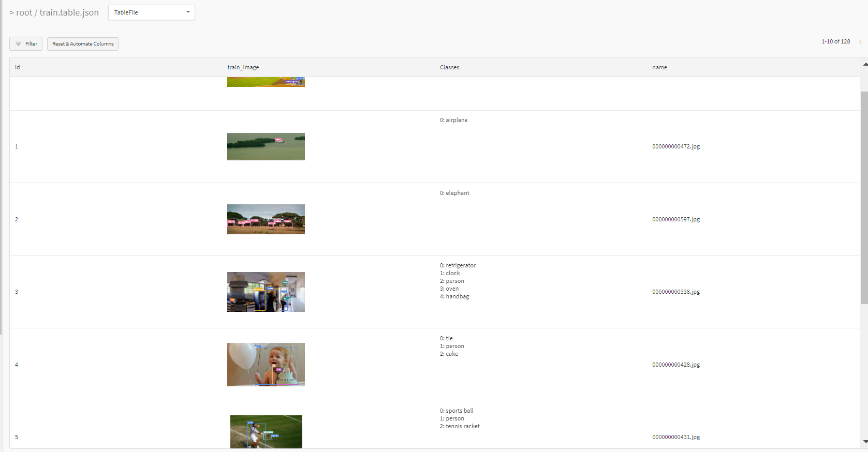Click the previous page chevron arrow
The width and height of the screenshot is (868, 452).
pyautogui.click(x=860, y=41)
